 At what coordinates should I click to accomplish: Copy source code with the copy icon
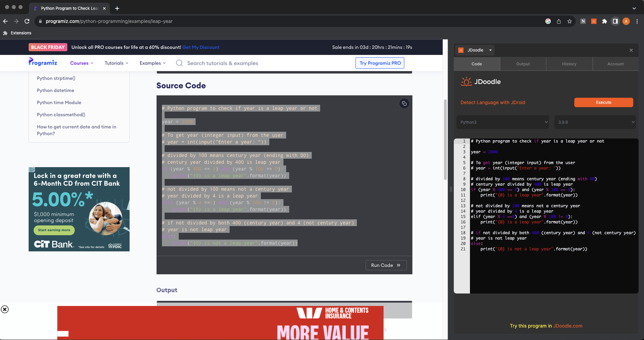(404, 103)
